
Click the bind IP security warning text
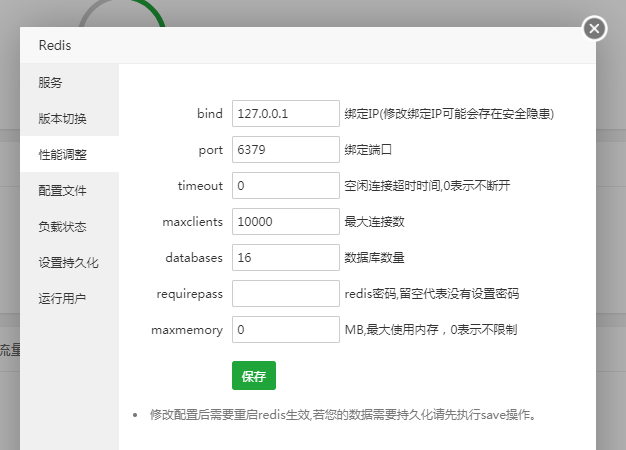[449, 114]
